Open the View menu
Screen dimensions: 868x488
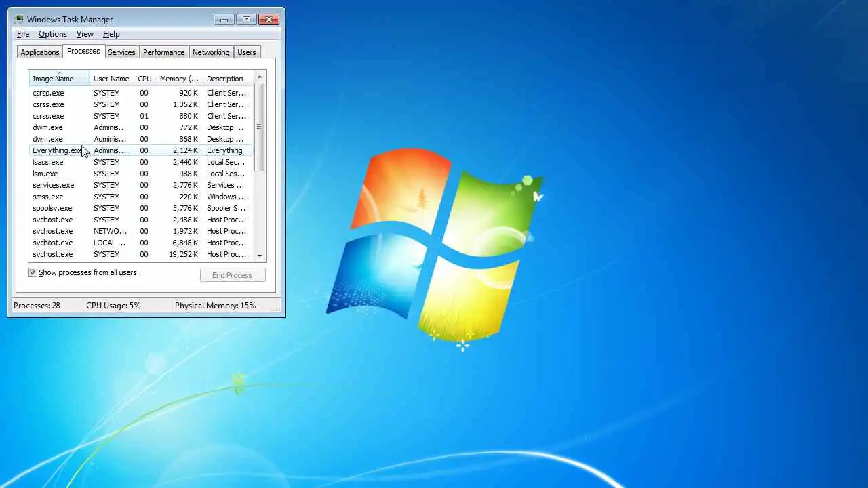pos(85,34)
